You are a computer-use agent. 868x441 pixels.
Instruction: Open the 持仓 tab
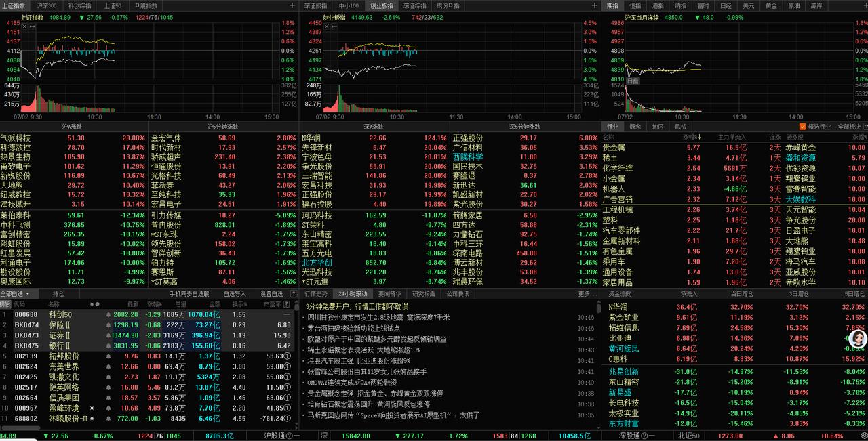coord(58,294)
